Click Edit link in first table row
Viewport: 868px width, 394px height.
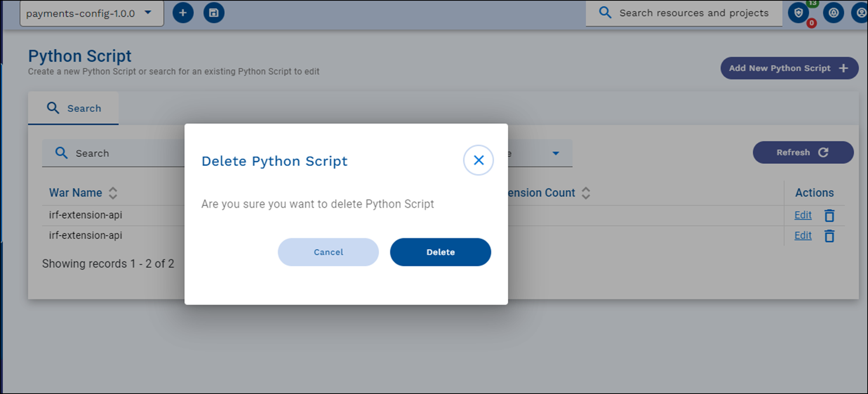(x=803, y=215)
